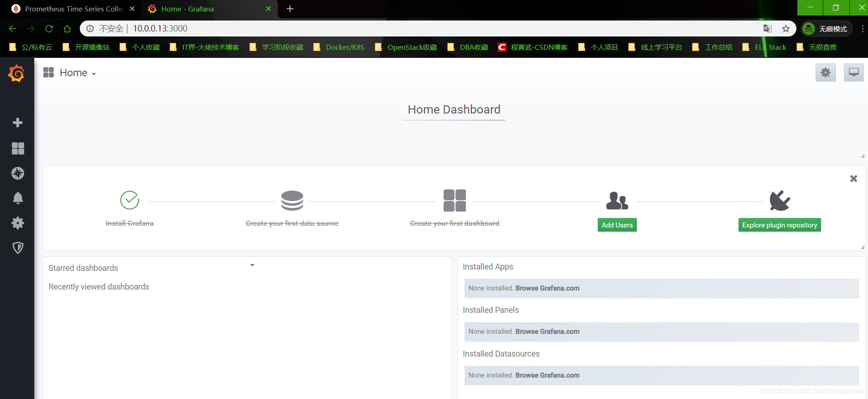
Task: Browse Grafana.com under Installed Panels
Action: coord(548,332)
